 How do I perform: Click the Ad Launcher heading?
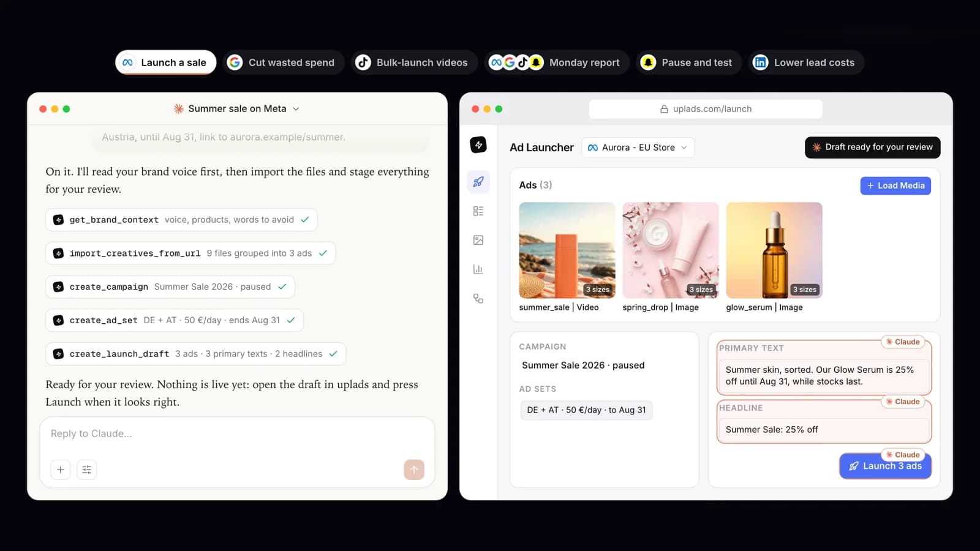(x=541, y=148)
